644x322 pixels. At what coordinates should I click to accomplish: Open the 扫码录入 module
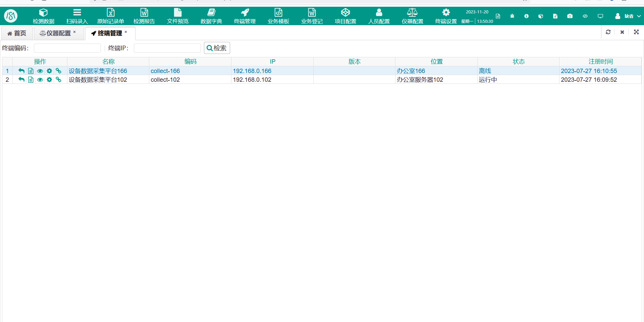(77, 16)
